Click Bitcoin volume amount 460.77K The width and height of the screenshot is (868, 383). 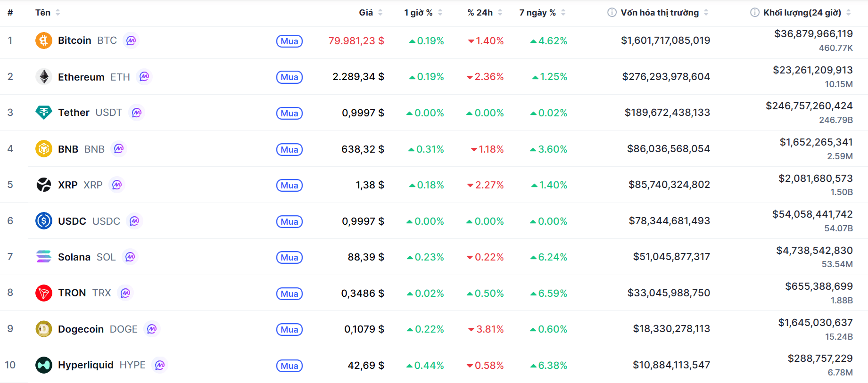pos(835,48)
